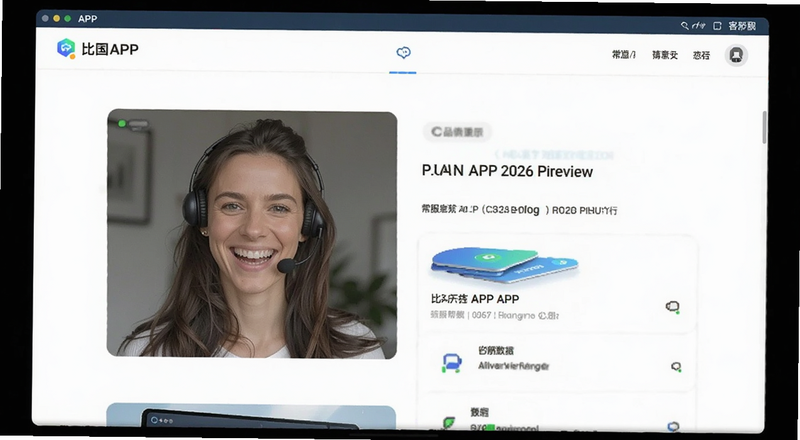This screenshot has height=440, width=800.
Task: Open the middle header navigation menu item
Action: click(664, 55)
